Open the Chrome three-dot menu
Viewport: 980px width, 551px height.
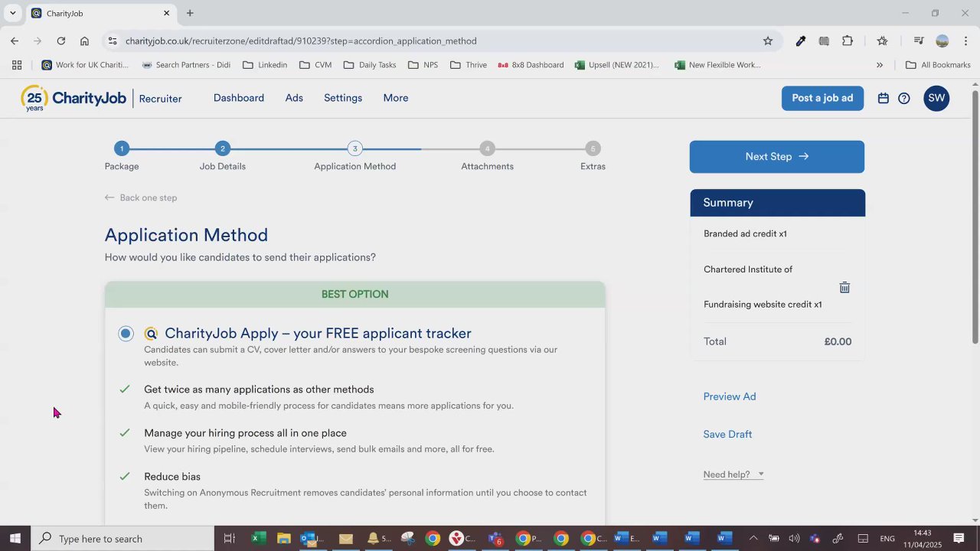tap(966, 41)
